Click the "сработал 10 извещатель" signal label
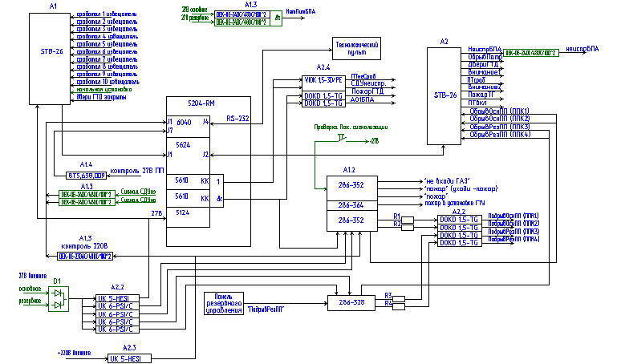Screen dimensions: 617x364 [108, 82]
